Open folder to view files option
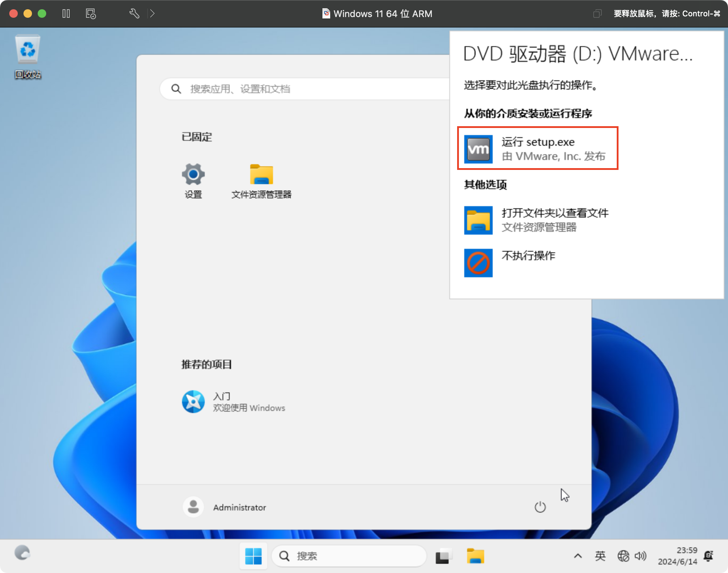Image resolution: width=728 pixels, height=573 pixels. pyautogui.click(x=537, y=220)
